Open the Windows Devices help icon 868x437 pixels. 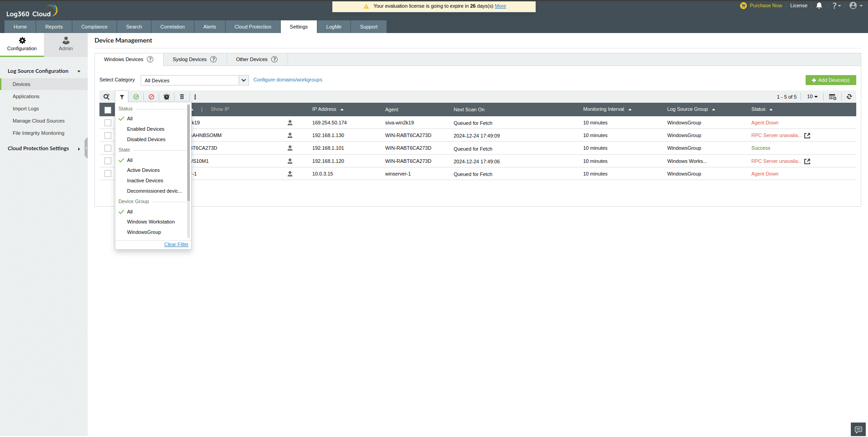[x=150, y=59]
